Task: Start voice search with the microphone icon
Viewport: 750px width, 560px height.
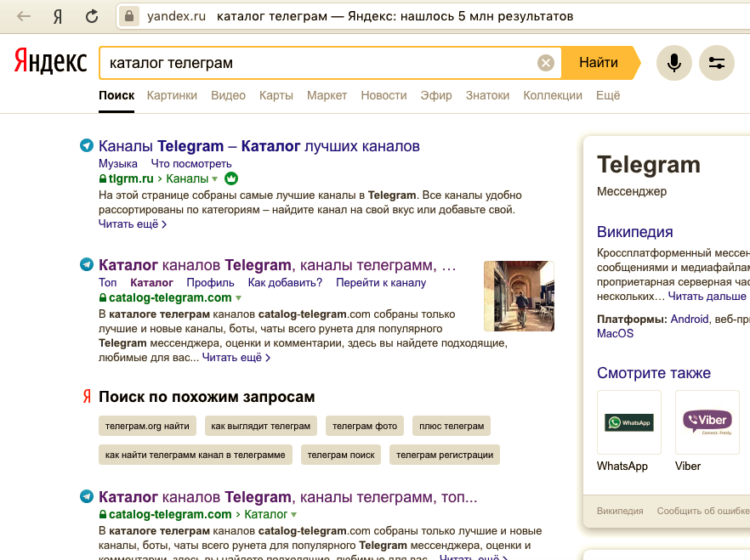Action: [674, 63]
